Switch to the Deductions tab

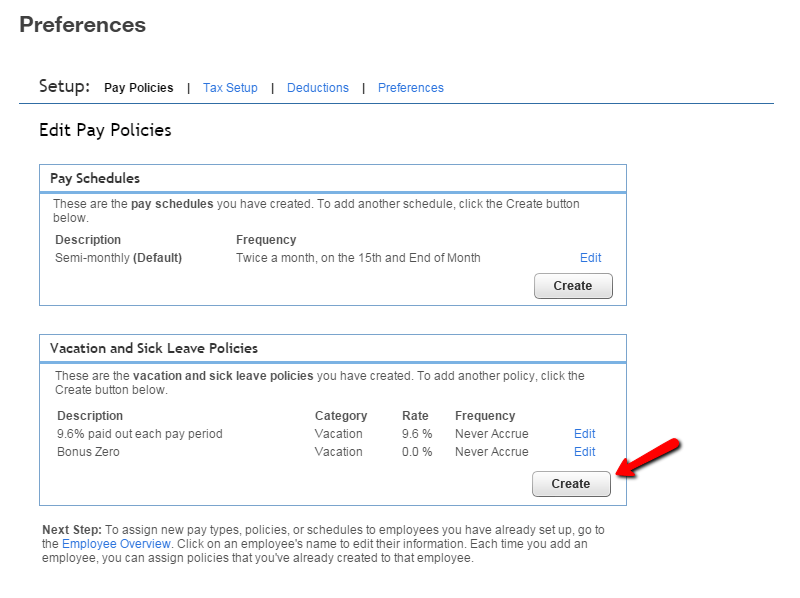point(317,88)
